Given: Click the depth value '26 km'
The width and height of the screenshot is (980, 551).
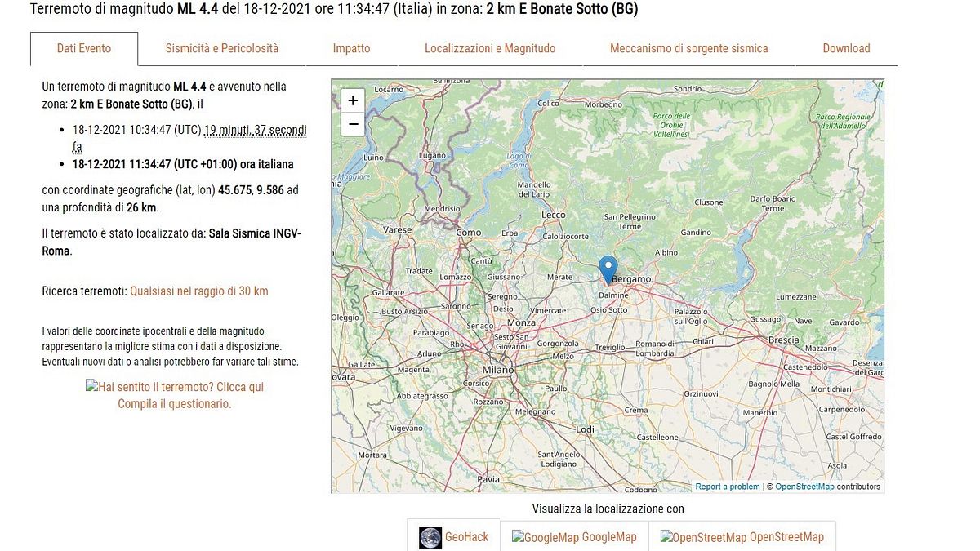Looking at the screenshot, I should coord(141,207).
